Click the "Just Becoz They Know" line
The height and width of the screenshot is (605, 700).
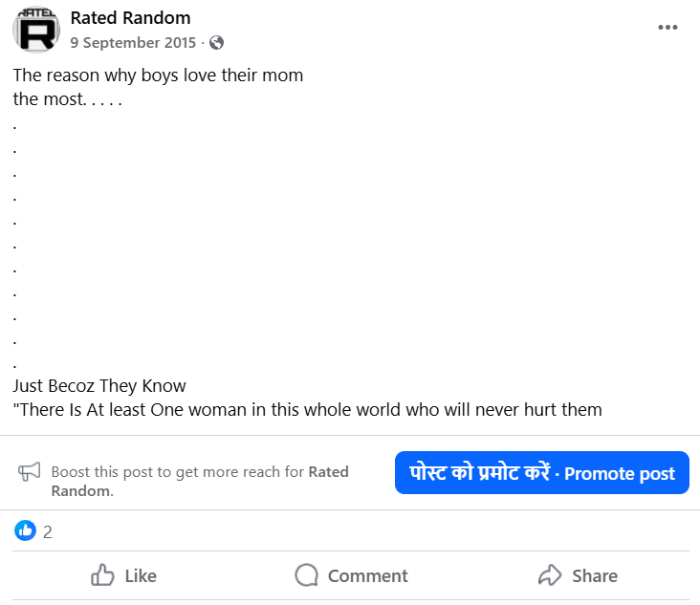(99, 386)
